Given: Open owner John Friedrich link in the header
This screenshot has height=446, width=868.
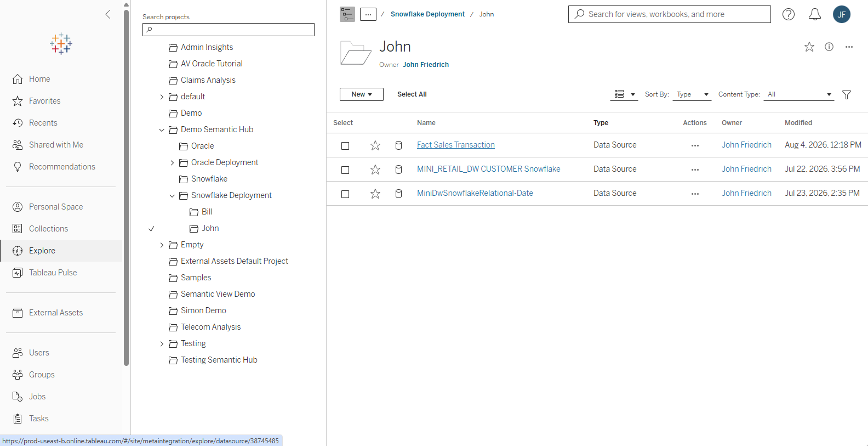Looking at the screenshot, I should pos(426,65).
